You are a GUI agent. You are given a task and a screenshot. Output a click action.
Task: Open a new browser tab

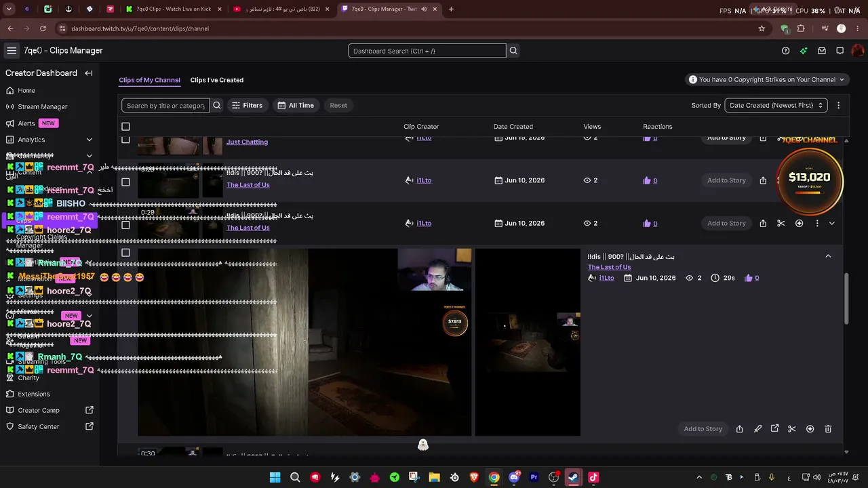[x=451, y=9]
